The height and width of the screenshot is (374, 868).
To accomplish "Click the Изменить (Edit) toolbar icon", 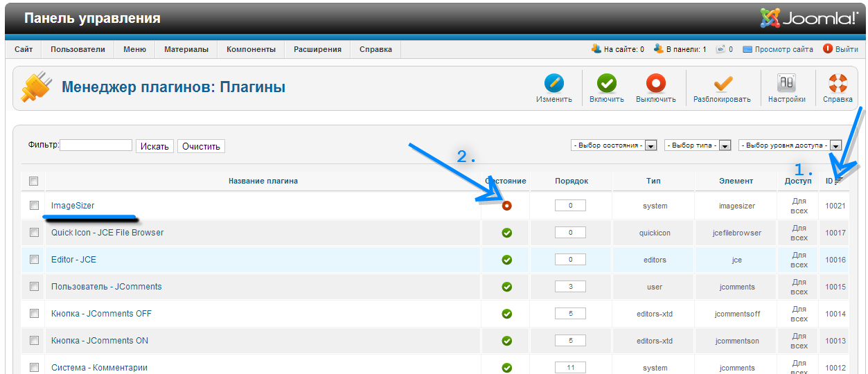I will [x=553, y=84].
